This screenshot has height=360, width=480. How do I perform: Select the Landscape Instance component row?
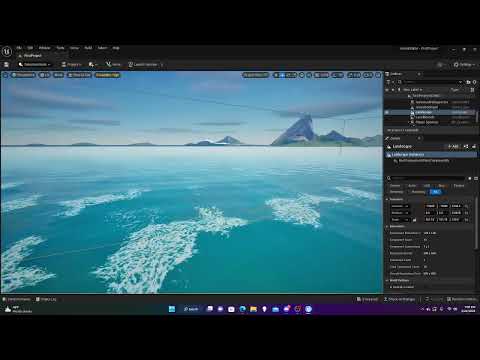tap(431, 155)
